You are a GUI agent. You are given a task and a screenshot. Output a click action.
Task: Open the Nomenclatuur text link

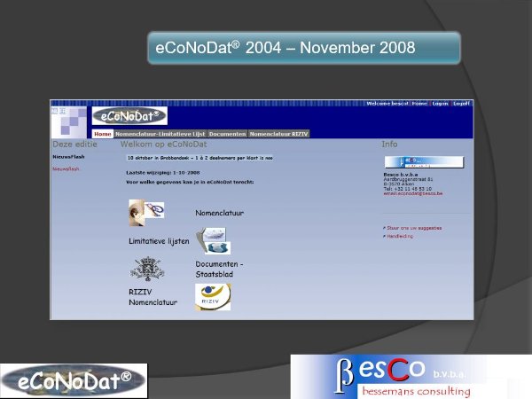coord(220,213)
